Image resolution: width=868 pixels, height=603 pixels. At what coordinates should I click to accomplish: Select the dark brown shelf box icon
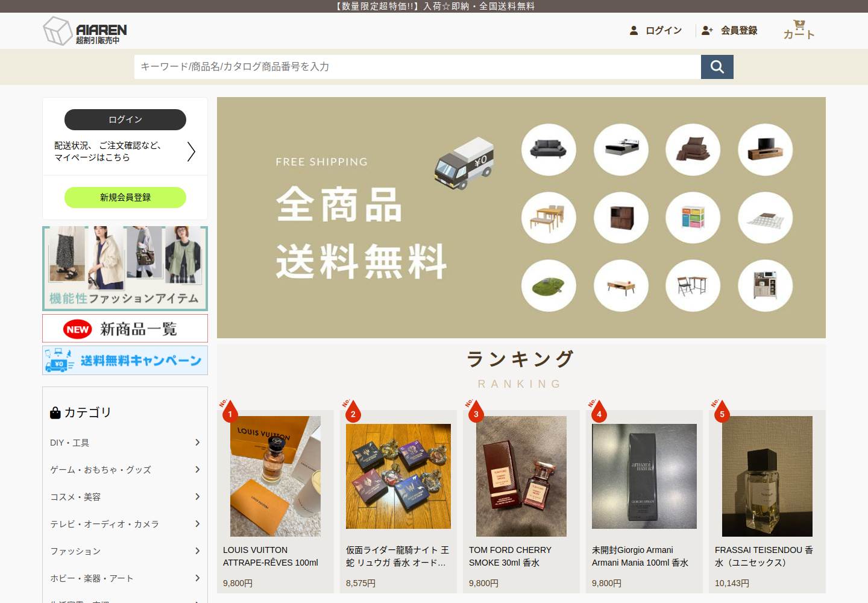(x=621, y=218)
